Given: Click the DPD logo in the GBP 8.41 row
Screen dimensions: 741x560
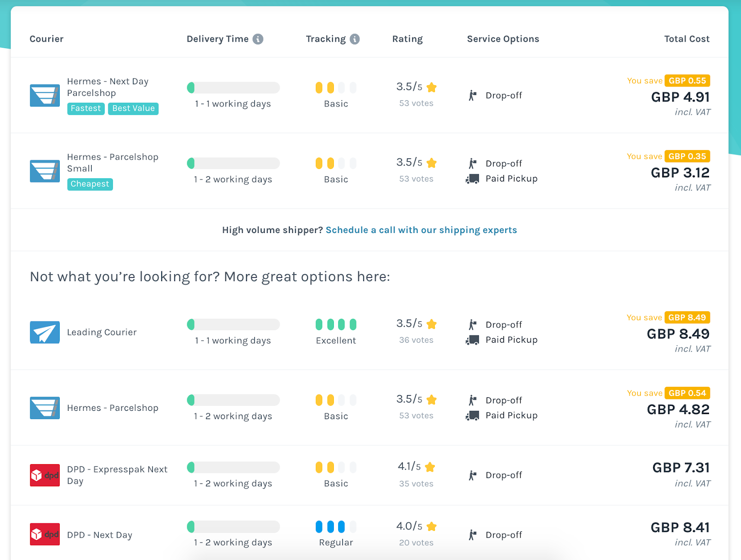Looking at the screenshot, I should pos(45,534).
